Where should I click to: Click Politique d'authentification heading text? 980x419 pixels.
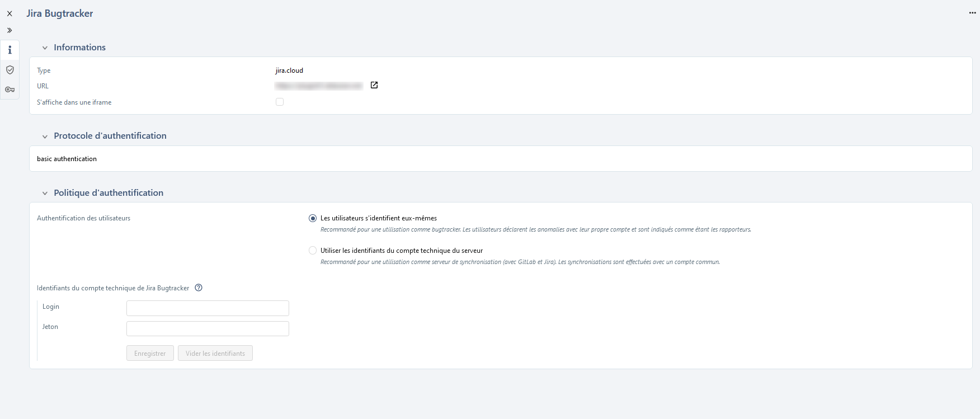(x=109, y=193)
